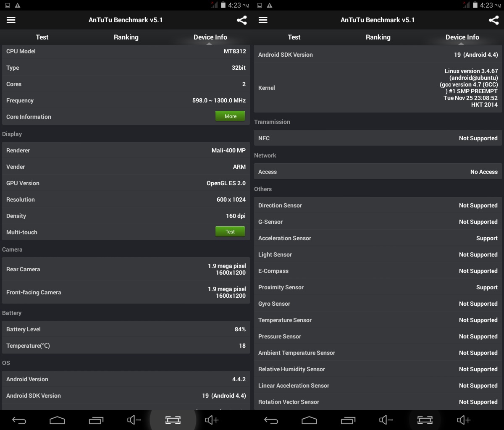
Task: Tap the NFC label under Transmission
Action: (x=264, y=138)
